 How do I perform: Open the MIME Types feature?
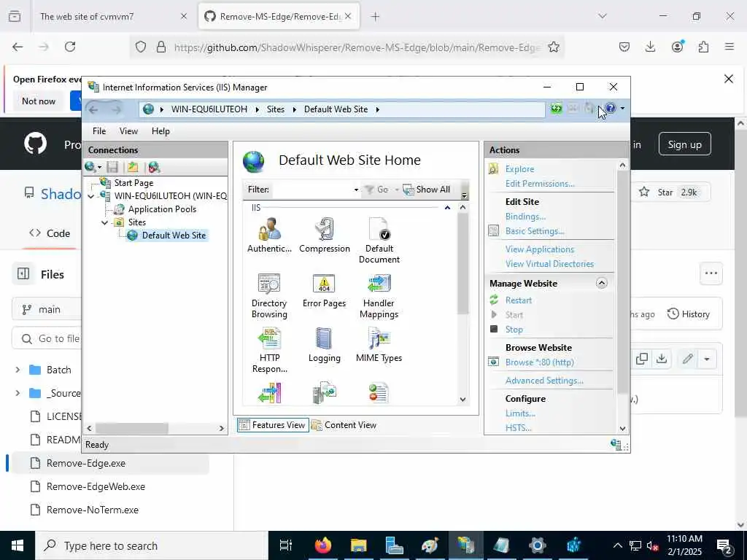379,345
